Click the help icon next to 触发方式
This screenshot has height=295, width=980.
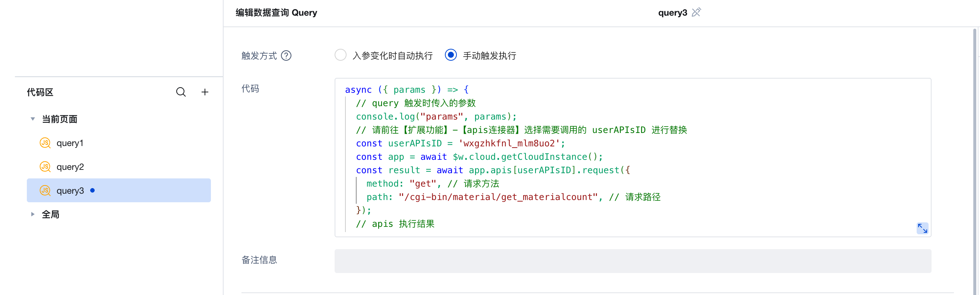click(x=286, y=56)
